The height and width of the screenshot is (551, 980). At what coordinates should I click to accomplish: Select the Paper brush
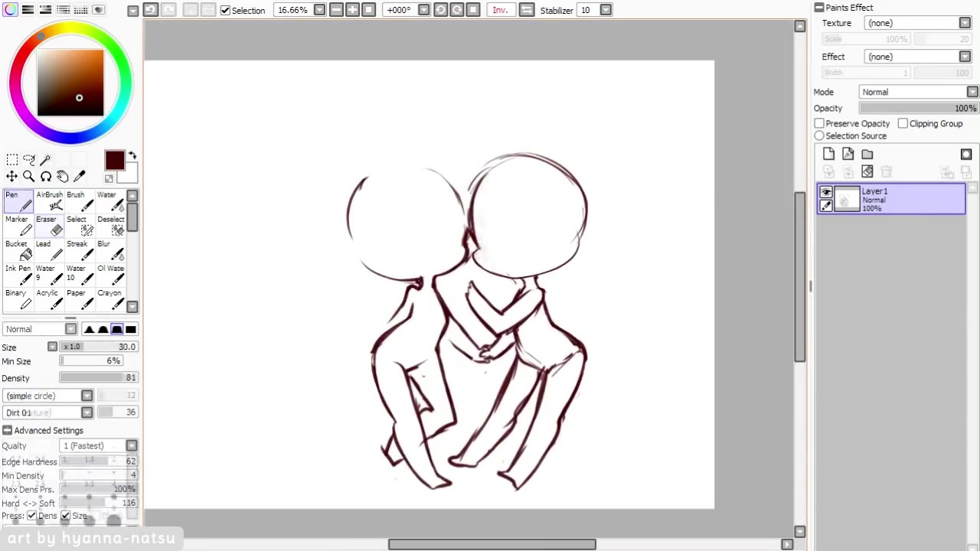(80, 299)
